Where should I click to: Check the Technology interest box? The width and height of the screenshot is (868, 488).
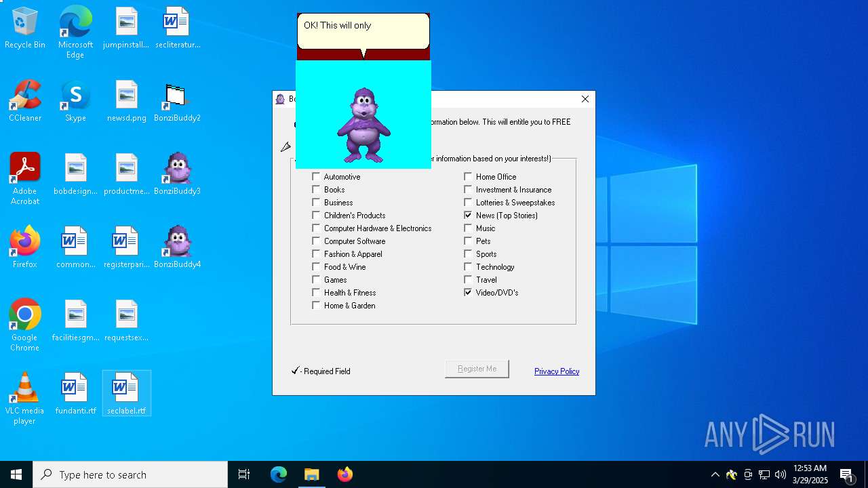coord(468,267)
